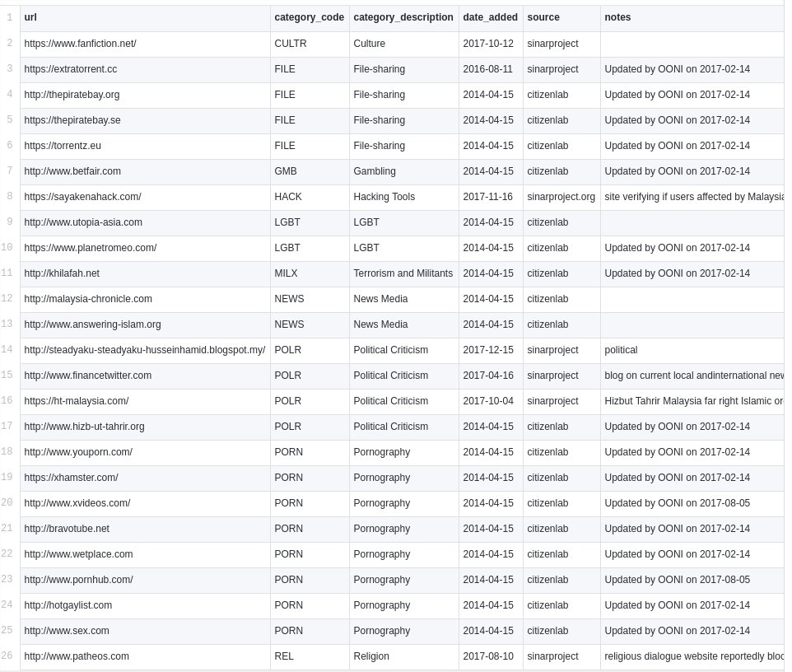Click the religious dialogue website notes cell

(x=692, y=657)
